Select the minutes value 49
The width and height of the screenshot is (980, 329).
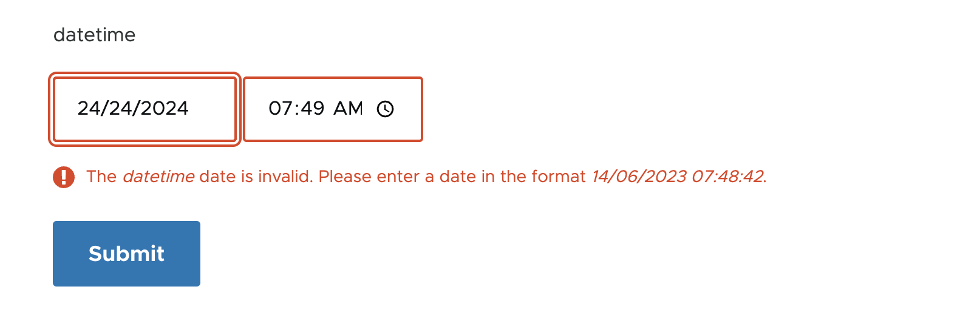click(313, 109)
